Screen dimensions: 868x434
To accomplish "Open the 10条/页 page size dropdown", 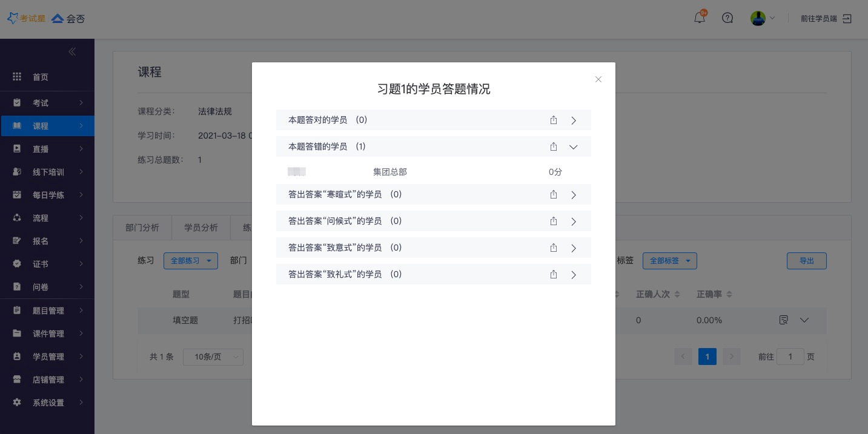I will (213, 357).
